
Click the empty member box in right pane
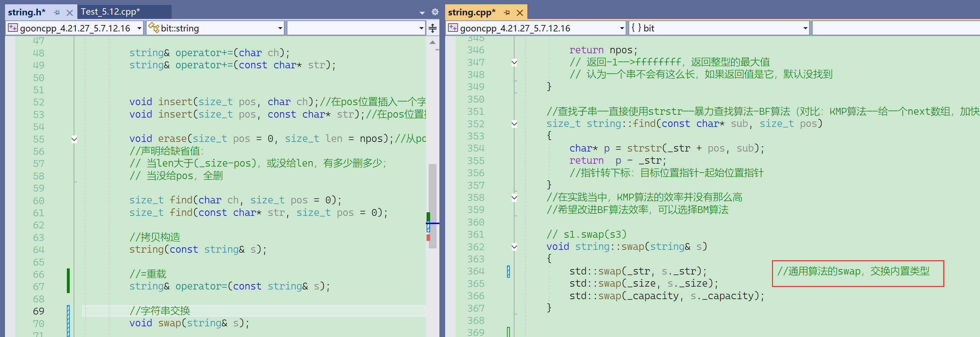pos(896,28)
